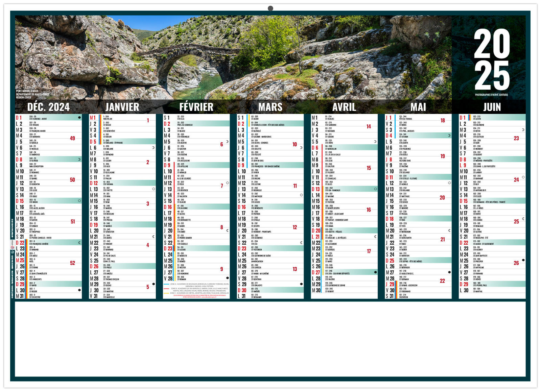The width and height of the screenshot is (541, 392).
Task: Select the JUIN month header
Action: (x=492, y=107)
